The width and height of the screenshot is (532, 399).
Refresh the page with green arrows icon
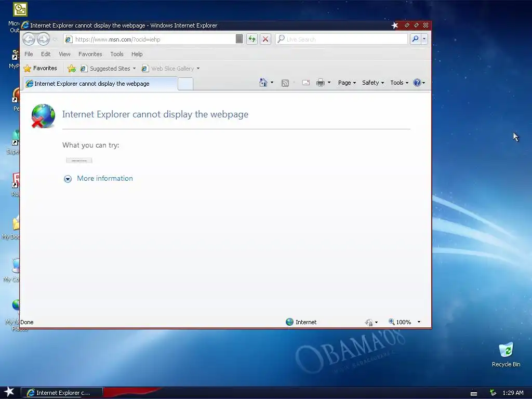tap(252, 39)
